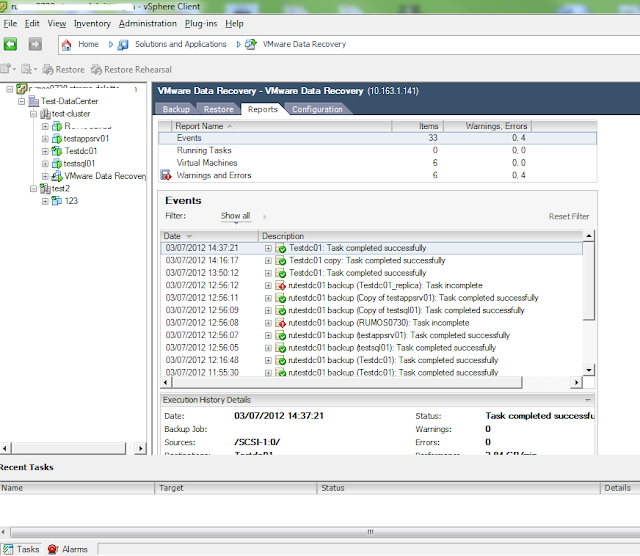
Task: Click error icon of RUMOS0730 backup event
Action: 281,323
